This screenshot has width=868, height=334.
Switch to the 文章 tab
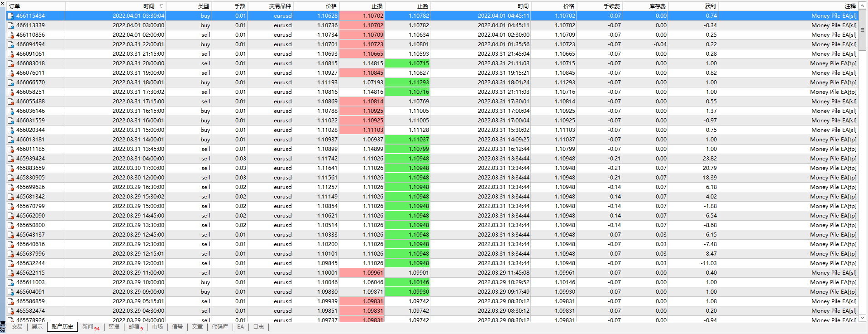pyautogui.click(x=197, y=327)
